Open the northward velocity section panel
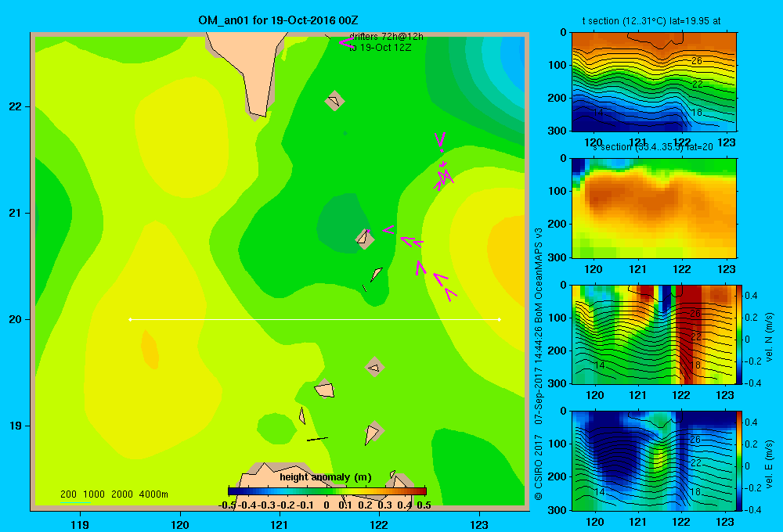 654,334
